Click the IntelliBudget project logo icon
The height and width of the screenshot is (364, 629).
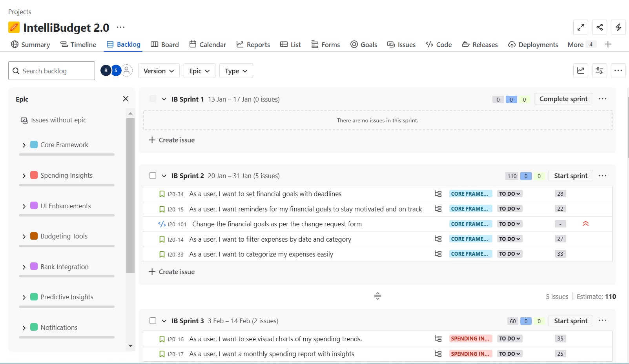point(14,27)
